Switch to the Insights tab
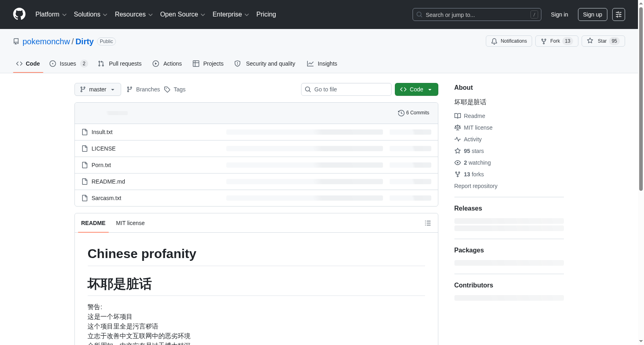644x345 pixels. pos(322,64)
